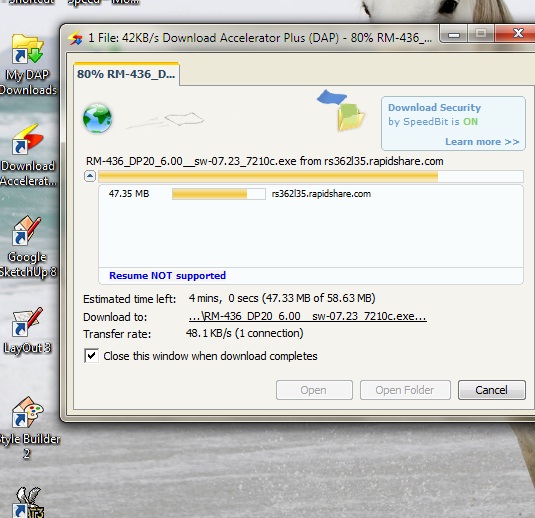Image resolution: width=535 pixels, height=518 pixels.
Task: Open the partially visible desktop shortcut below Style Builder 2
Action: [29, 502]
